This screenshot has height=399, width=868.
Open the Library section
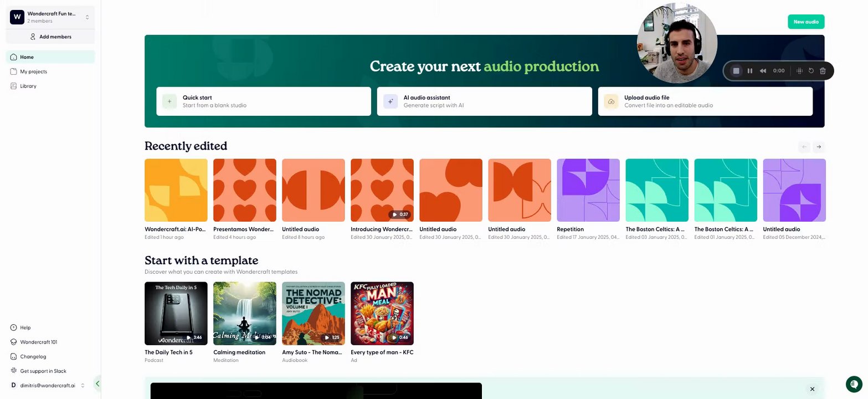50,86
